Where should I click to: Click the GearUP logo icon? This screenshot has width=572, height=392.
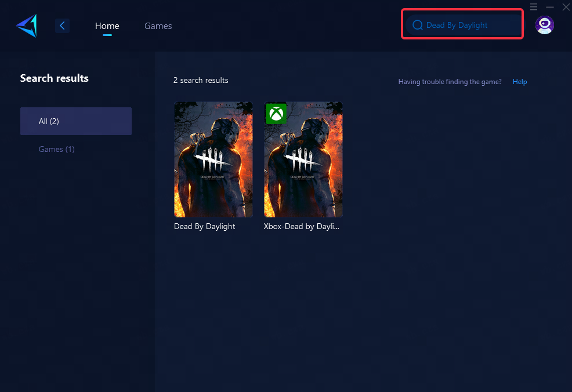27,26
